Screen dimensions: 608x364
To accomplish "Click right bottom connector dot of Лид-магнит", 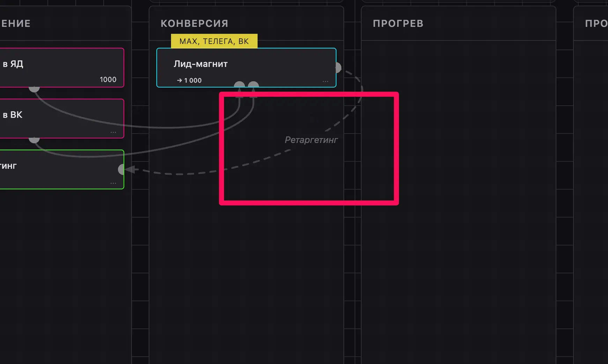I will tap(253, 85).
